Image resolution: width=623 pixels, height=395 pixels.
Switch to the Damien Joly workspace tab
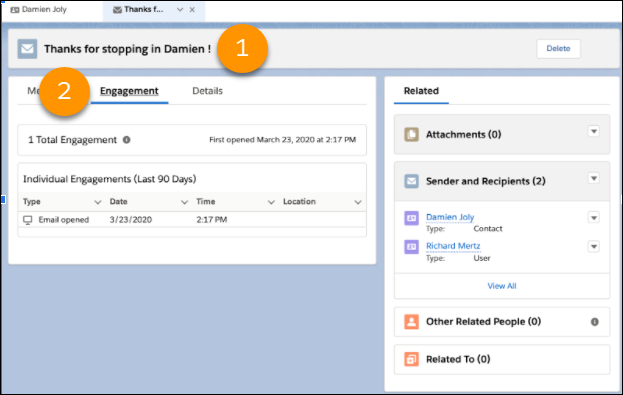point(44,10)
